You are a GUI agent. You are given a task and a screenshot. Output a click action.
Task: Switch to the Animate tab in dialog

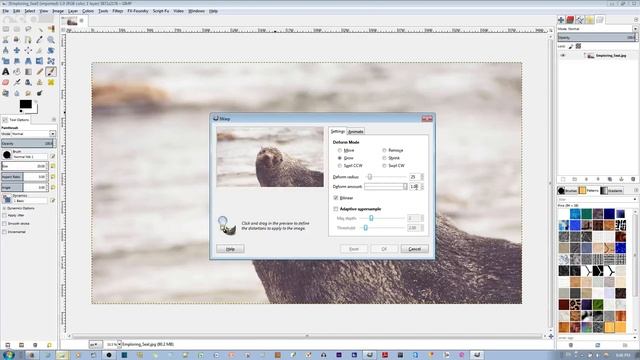(x=356, y=131)
